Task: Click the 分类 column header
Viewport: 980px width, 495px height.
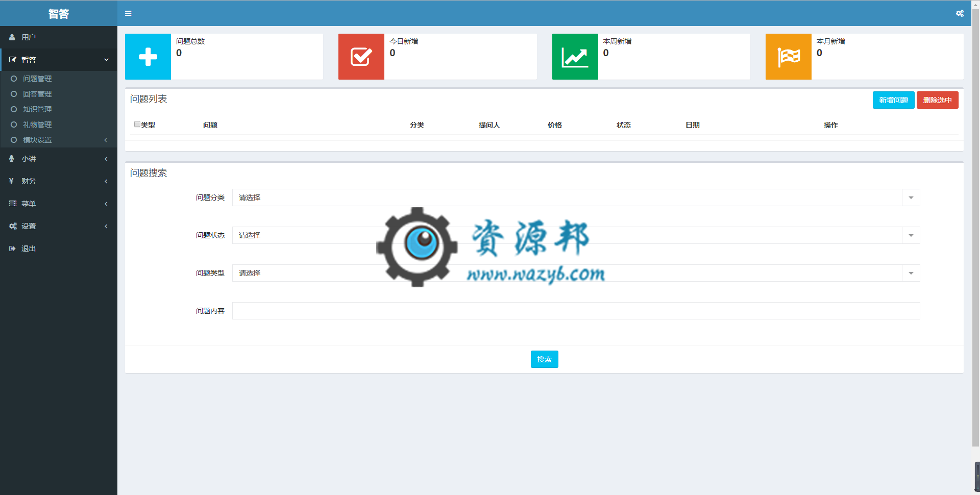Action: pos(417,125)
